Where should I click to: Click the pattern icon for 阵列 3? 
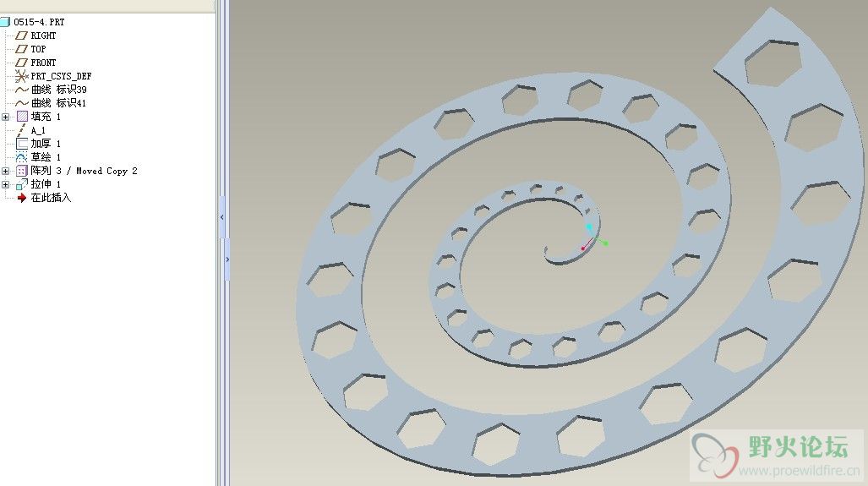pos(22,171)
